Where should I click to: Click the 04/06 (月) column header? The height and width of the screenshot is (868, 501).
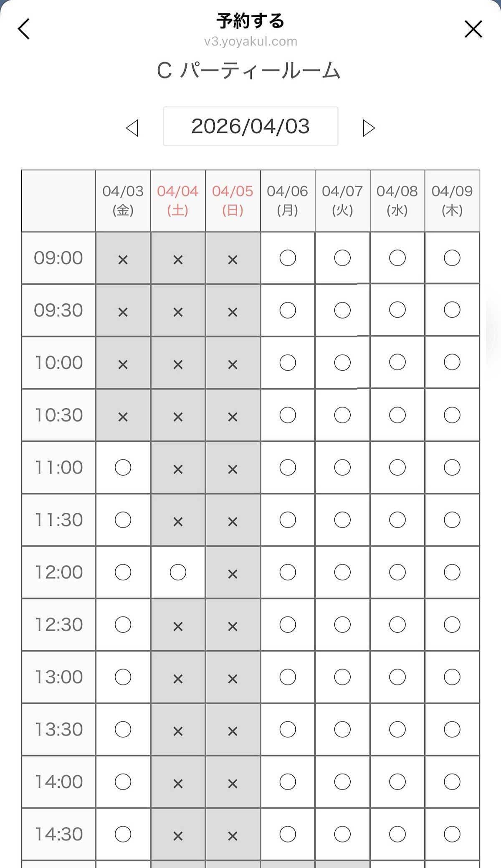point(288,201)
